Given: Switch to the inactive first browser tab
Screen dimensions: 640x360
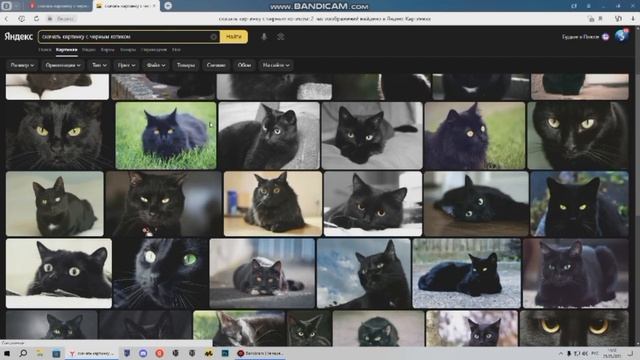Looking at the screenshot, I should (59, 6).
